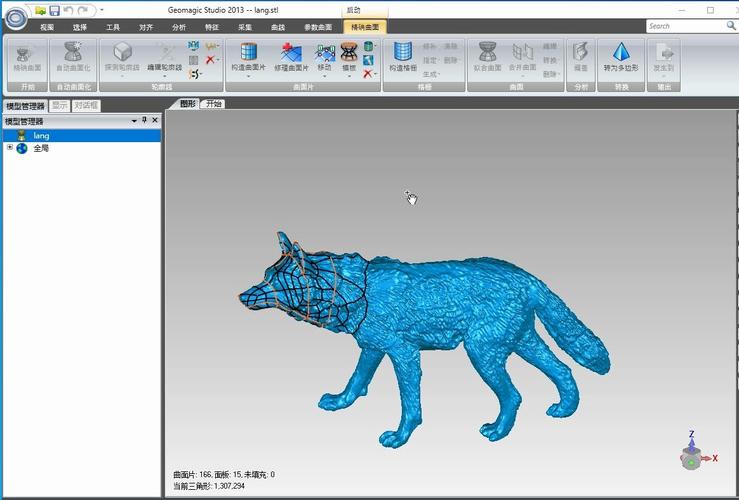The height and width of the screenshot is (500, 739).
Task: Click the magnifier icon in Search box
Action: click(731, 26)
